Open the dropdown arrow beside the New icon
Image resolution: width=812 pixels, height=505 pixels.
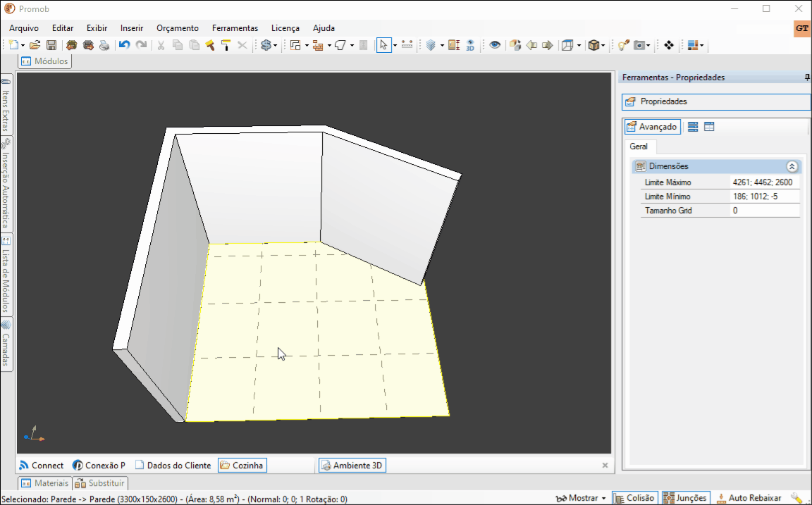(23, 46)
